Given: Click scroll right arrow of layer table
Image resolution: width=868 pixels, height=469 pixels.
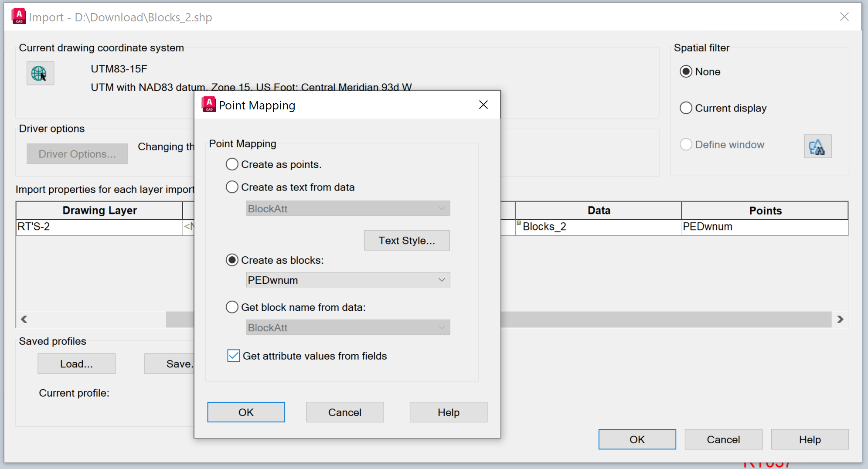Looking at the screenshot, I should click(840, 319).
